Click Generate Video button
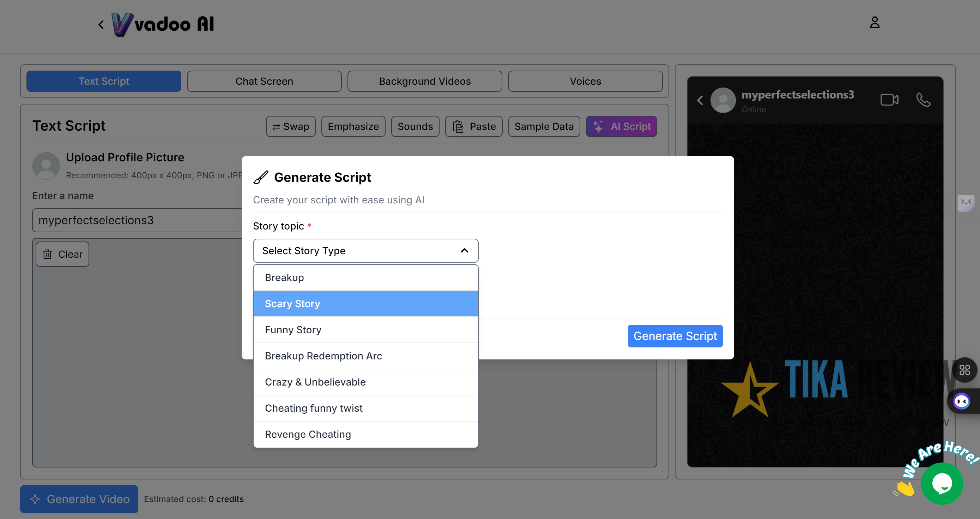Image resolution: width=980 pixels, height=519 pixels. 79,499
